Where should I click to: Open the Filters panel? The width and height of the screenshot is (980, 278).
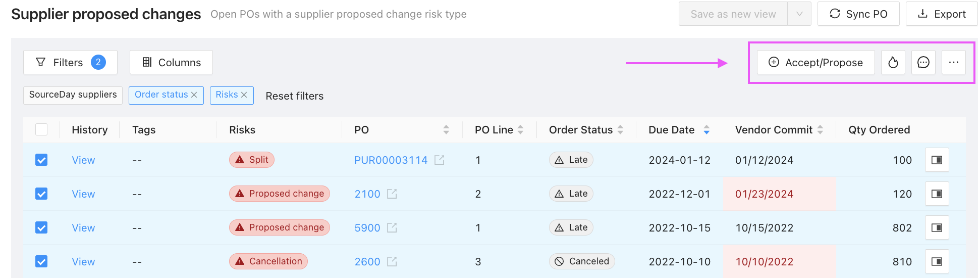pyautogui.click(x=70, y=62)
